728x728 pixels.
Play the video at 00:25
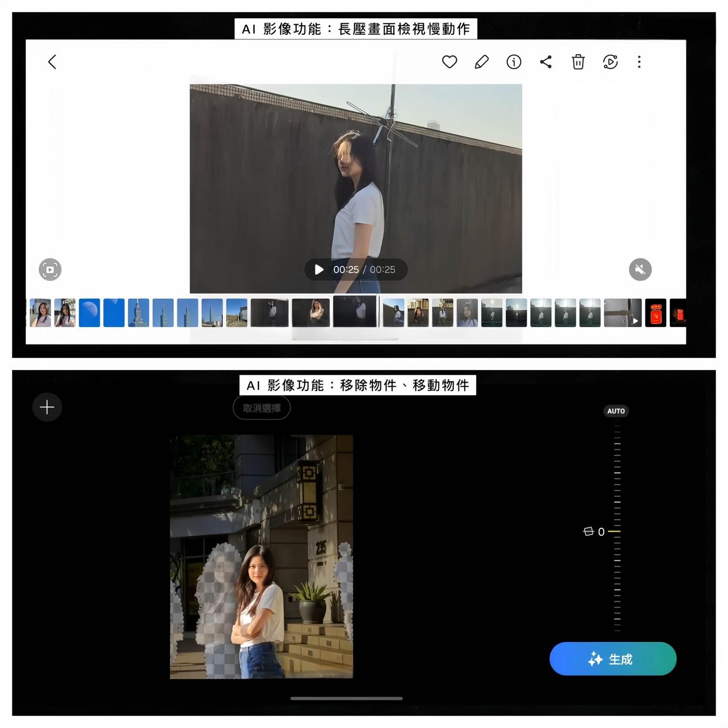point(319,269)
